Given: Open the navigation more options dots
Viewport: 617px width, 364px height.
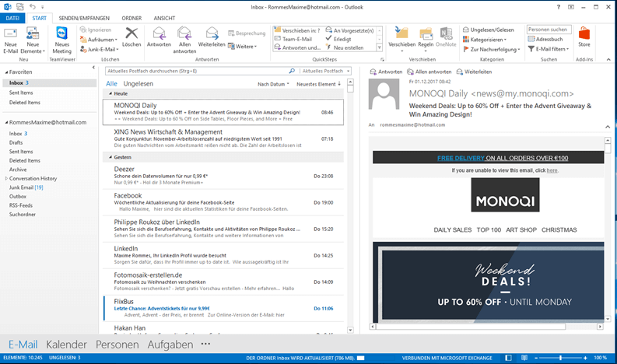Looking at the screenshot, I should (206, 344).
